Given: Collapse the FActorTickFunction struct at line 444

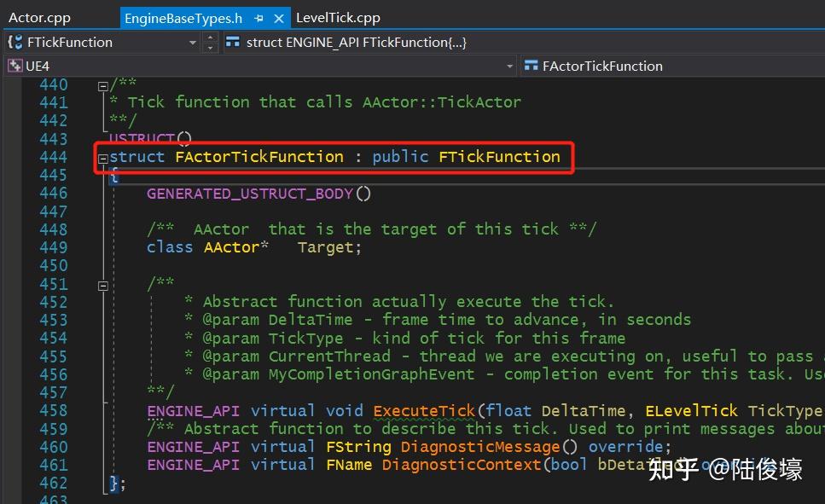Looking at the screenshot, I should (102, 157).
